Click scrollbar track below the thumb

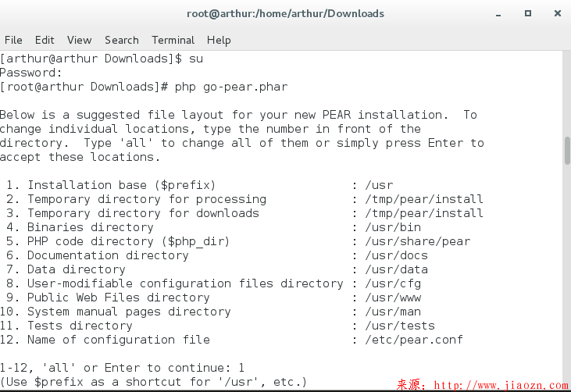tap(567, 273)
